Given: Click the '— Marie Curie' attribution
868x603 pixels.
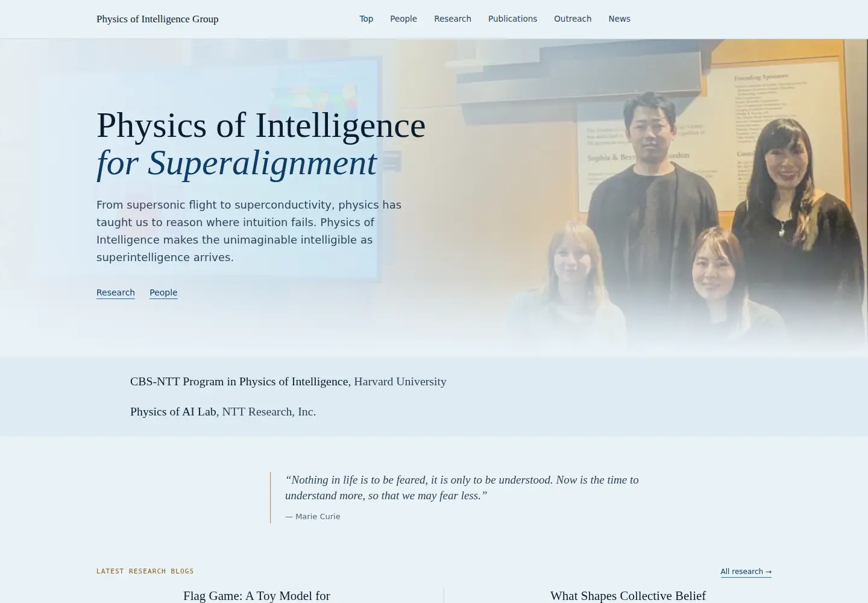Looking at the screenshot, I should click(x=313, y=517).
